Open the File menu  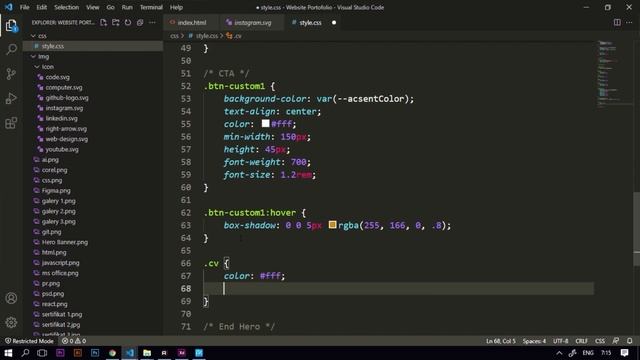click(24, 7)
